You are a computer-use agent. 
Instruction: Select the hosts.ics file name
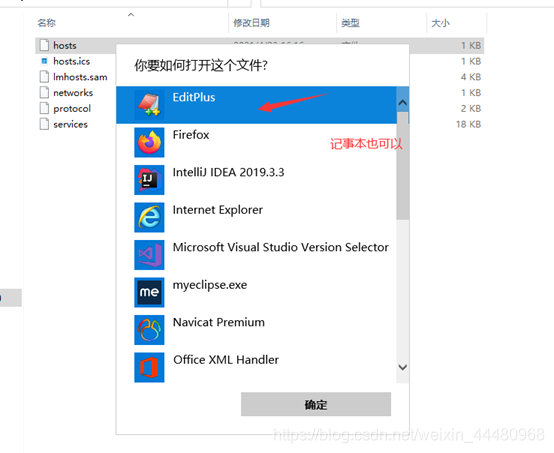72,61
